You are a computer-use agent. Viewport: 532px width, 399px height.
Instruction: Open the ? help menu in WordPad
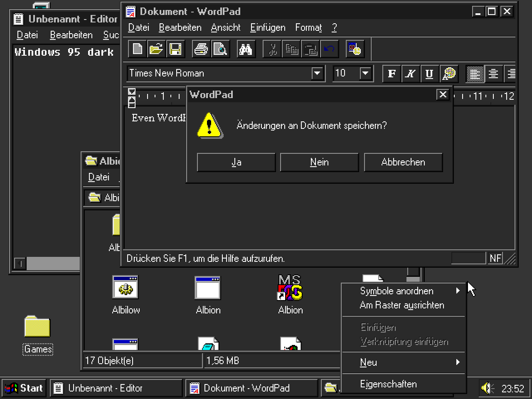(335, 27)
